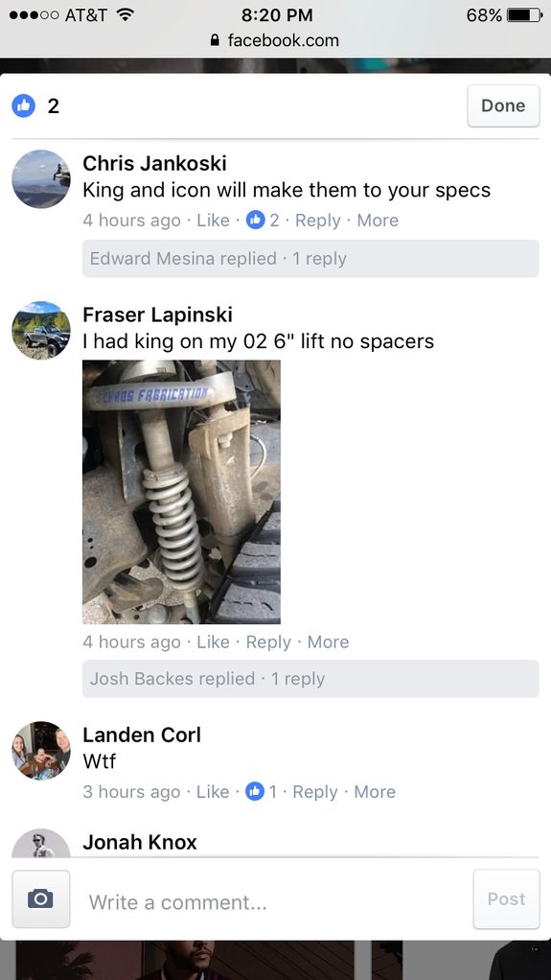Open More options on Fraser Lapinski's comment
The height and width of the screenshot is (980, 551).
tap(328, 642)
